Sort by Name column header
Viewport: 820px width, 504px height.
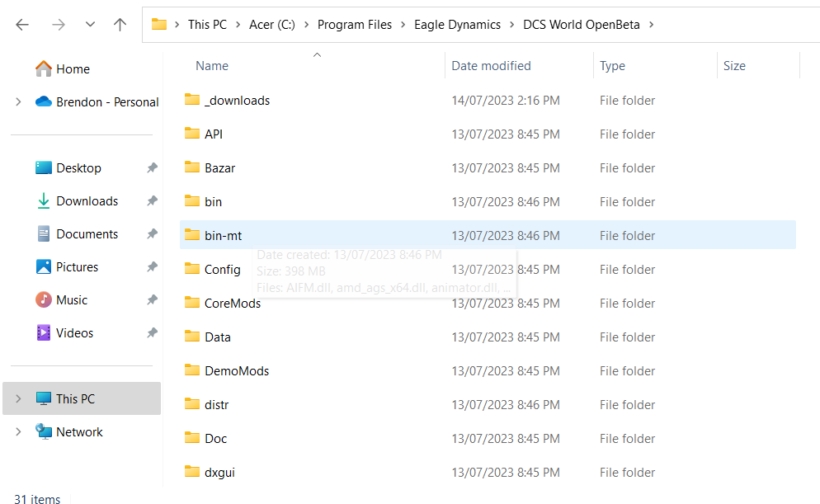(x=212, y=66)
